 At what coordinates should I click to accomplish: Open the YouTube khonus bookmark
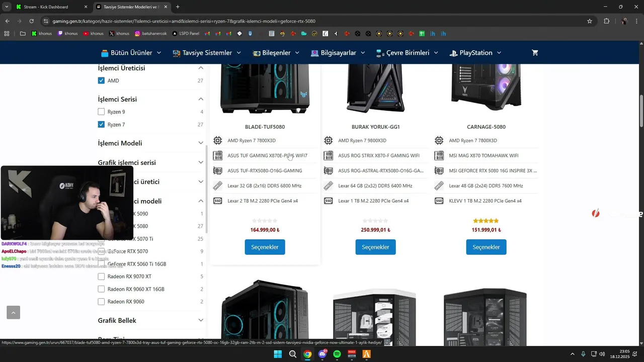pos(94,34)
